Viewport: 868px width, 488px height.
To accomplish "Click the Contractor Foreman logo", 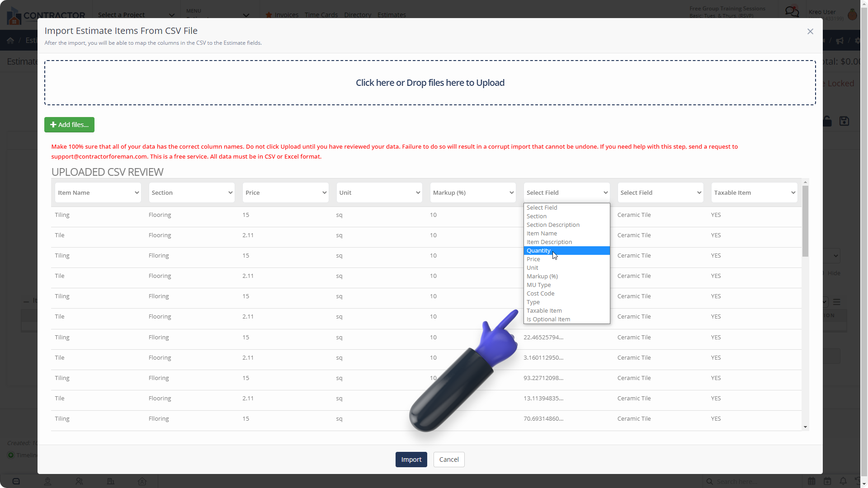I will pyautogui.click(x=46, y=15).
